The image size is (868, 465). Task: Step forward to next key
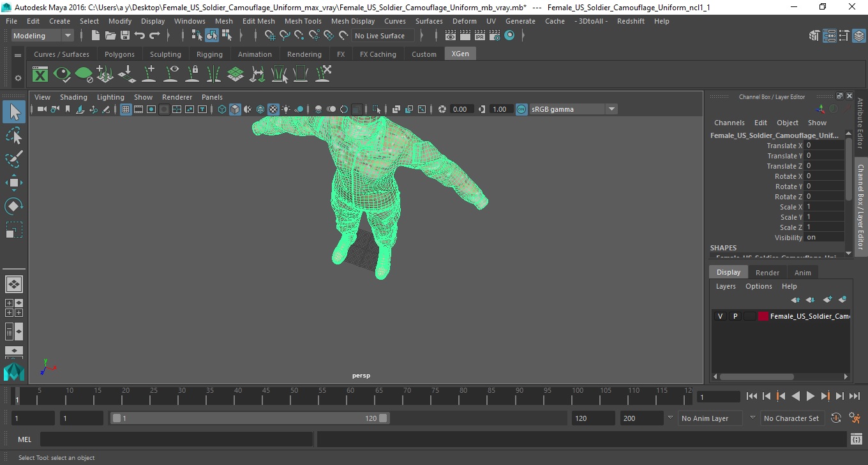pyautogui.click(x=825, y=397)
